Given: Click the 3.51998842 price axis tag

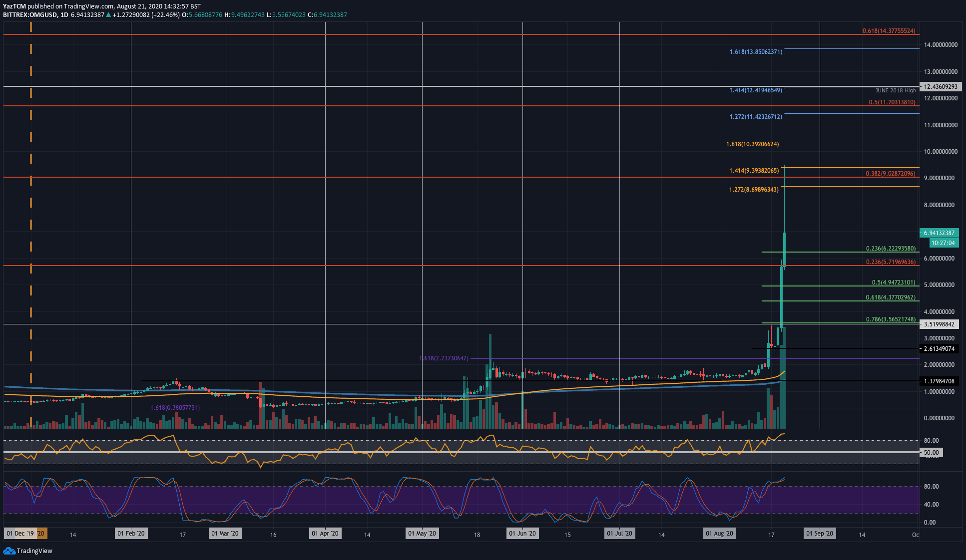Looking at the screenshot, I should point(939,324).
